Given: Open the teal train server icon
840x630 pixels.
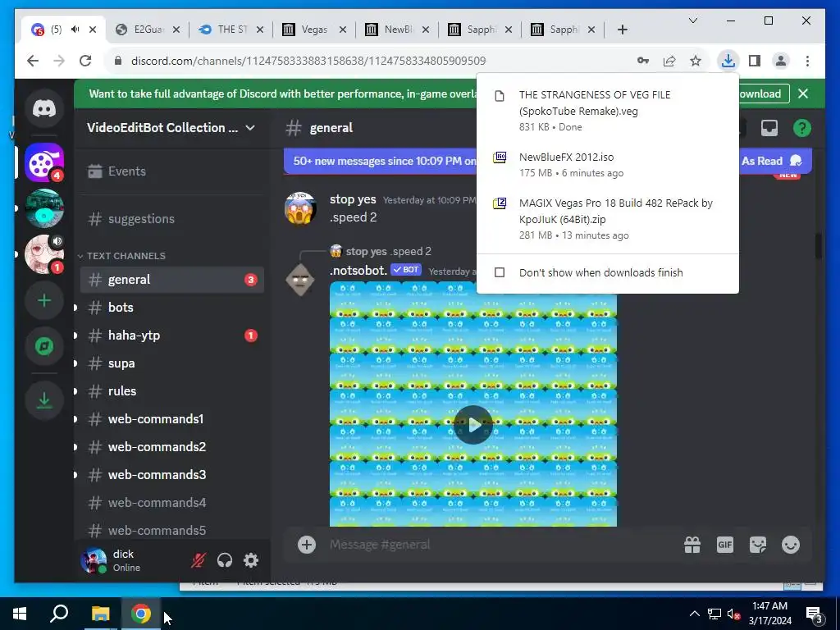Looking at the screenshot, I should 44,208.
